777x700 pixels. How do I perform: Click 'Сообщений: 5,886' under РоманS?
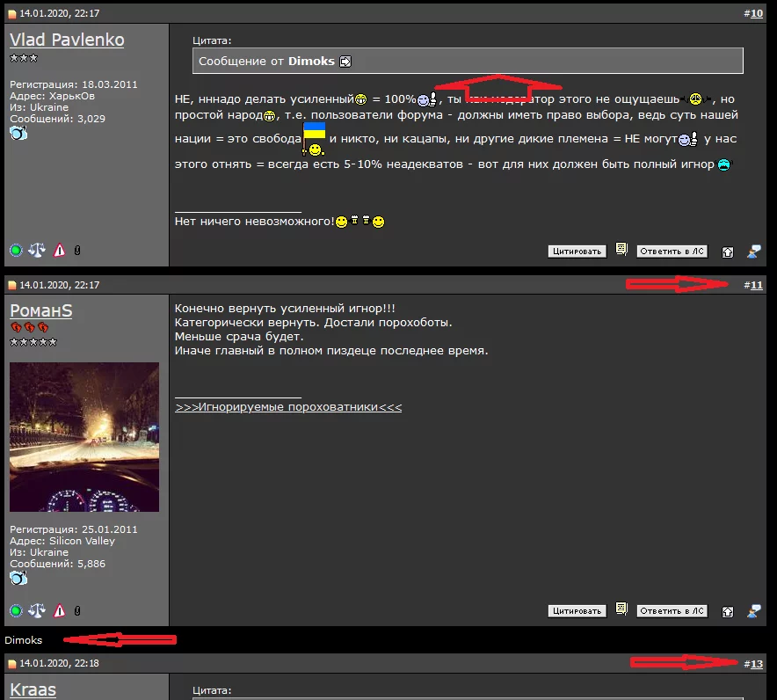(57, 564)
